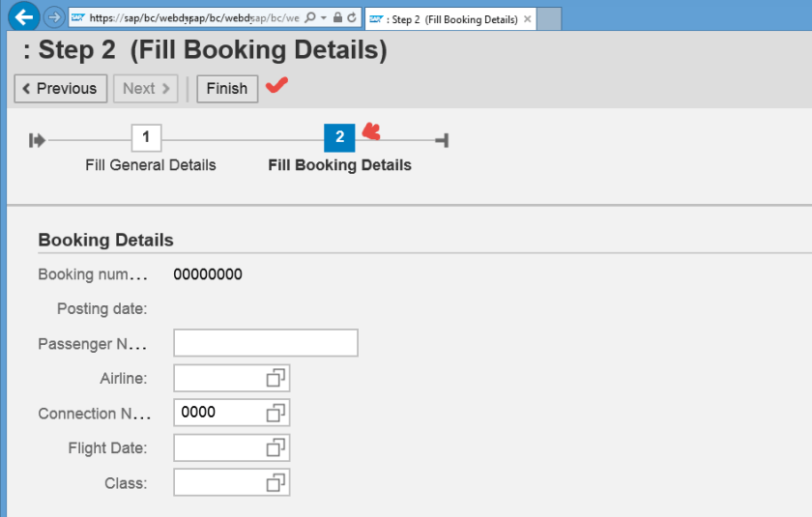Click the Class input field
Screen dimensions: 812x517
231,482
